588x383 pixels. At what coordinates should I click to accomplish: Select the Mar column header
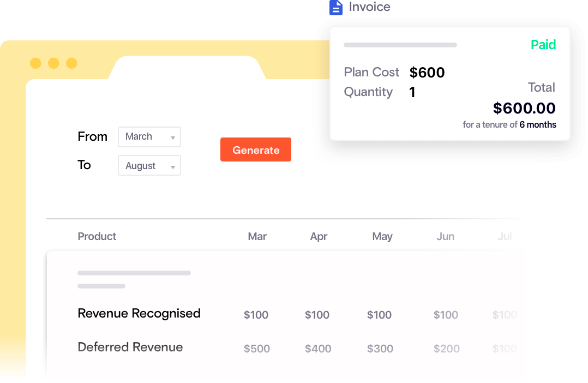point(257,236)
